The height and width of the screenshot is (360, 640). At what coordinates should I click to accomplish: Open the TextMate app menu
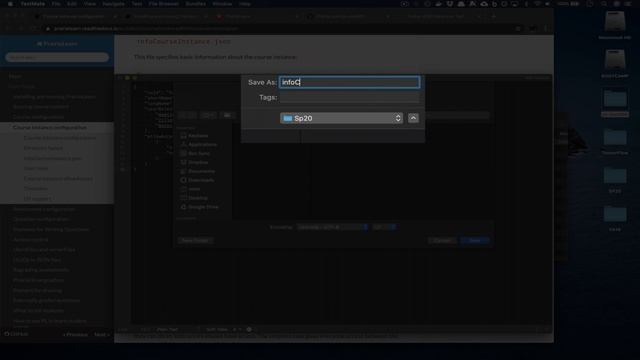click(33, 4)
